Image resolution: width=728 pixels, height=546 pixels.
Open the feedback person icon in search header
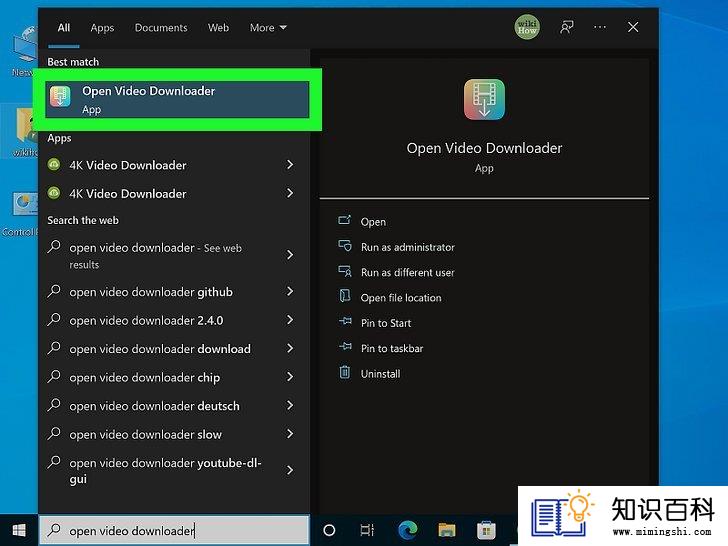click(x=566, y=27)
